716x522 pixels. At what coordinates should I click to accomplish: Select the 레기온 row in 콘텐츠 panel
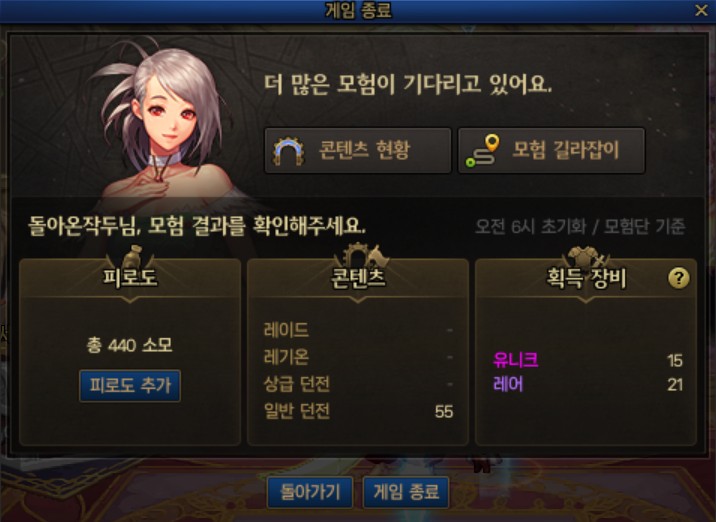[x=358, y=357]
